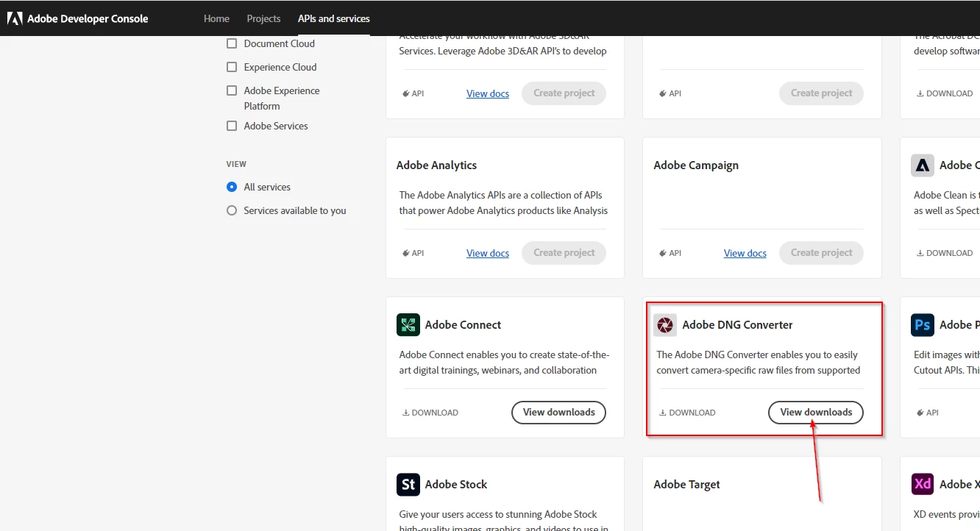Image resolution: width=980 pixels, height=531 pixels.
Task: Click the Adobe DNG Converter title
Action: point(737,324)
